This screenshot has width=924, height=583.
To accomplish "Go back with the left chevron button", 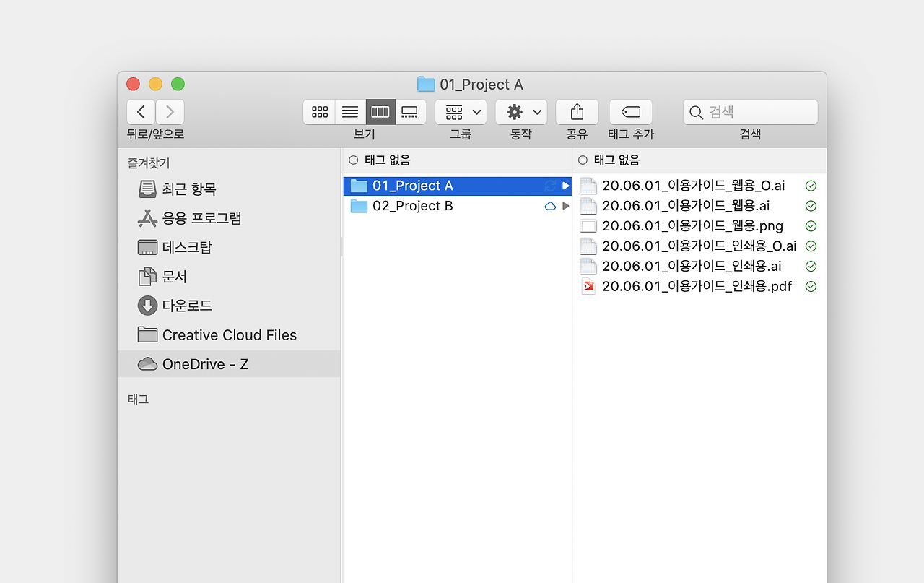I will [x=141, y=112].
